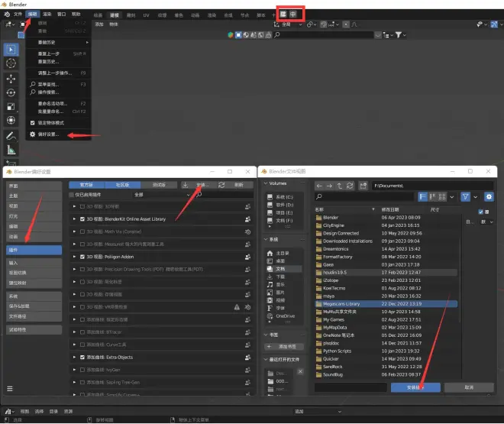This screenshot has width=504, height=424.
Task: Select the Scale tool in left toolbar
Action: coord(11,106)
